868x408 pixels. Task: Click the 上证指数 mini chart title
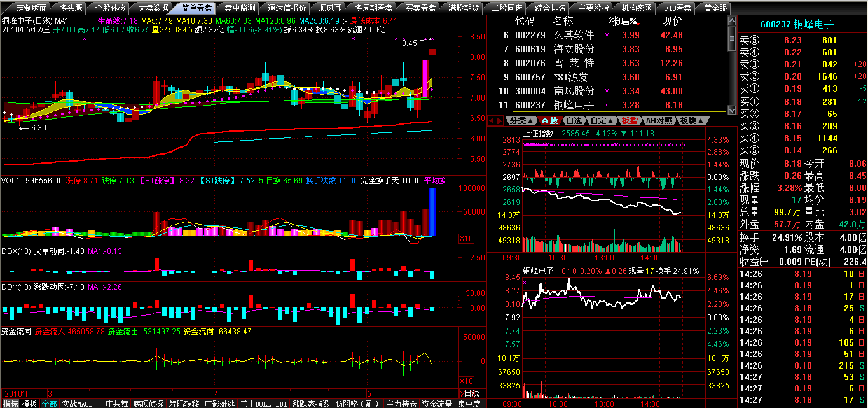click(539, 134)
